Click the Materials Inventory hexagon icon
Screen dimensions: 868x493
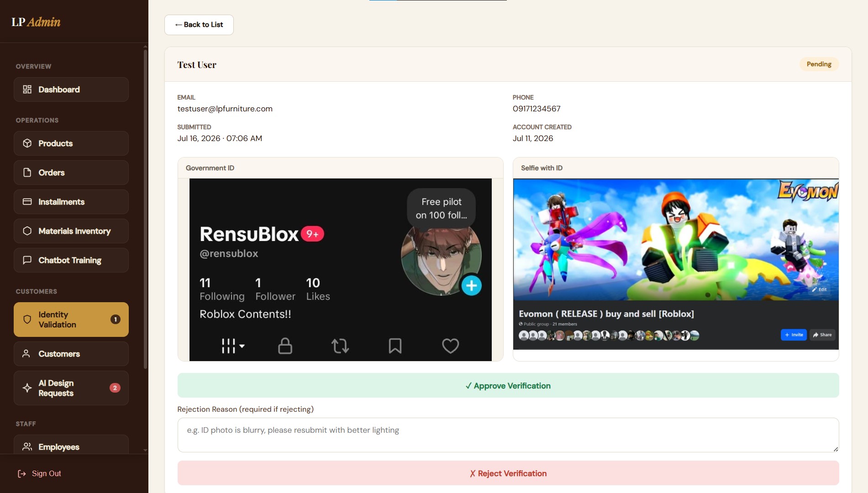(x=27, y=231)
